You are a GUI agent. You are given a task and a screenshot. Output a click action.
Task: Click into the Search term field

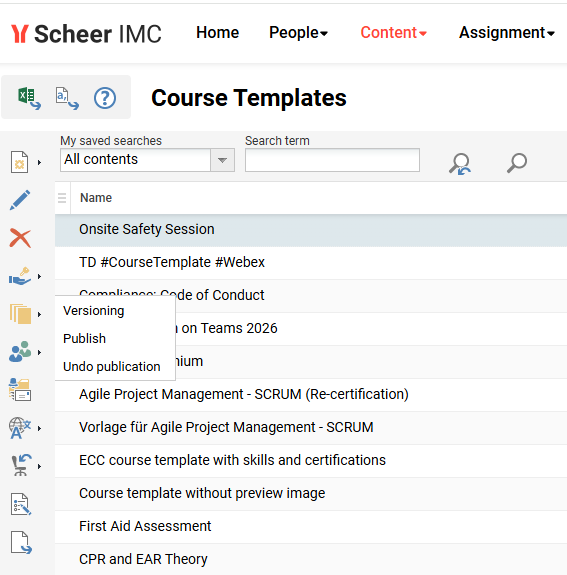[332, 160]
